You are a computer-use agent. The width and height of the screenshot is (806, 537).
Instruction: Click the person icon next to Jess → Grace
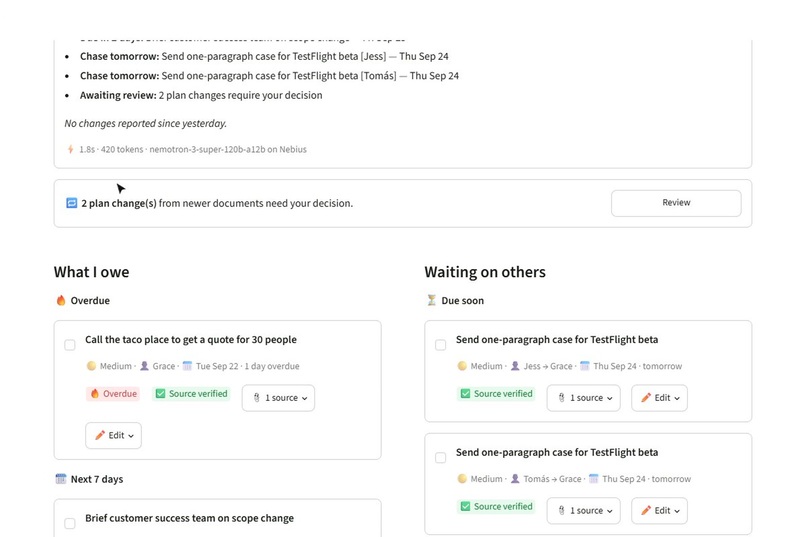[x=515, y=366]
